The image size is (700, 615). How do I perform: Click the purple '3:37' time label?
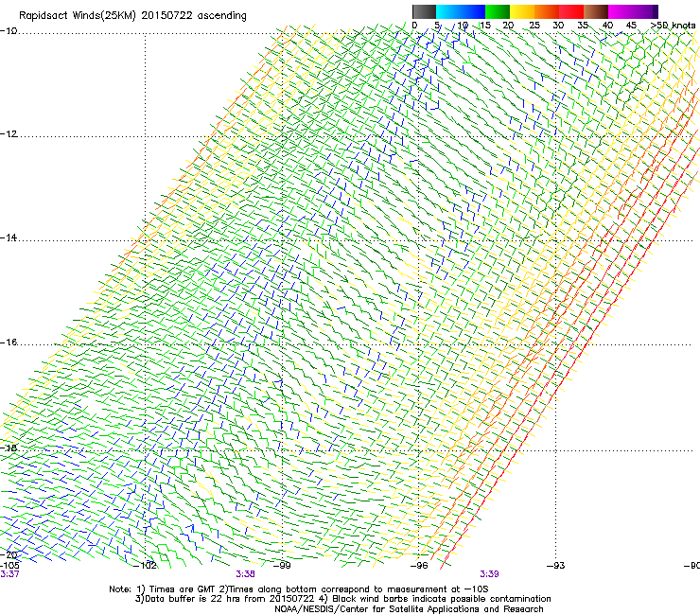point(9,574)
